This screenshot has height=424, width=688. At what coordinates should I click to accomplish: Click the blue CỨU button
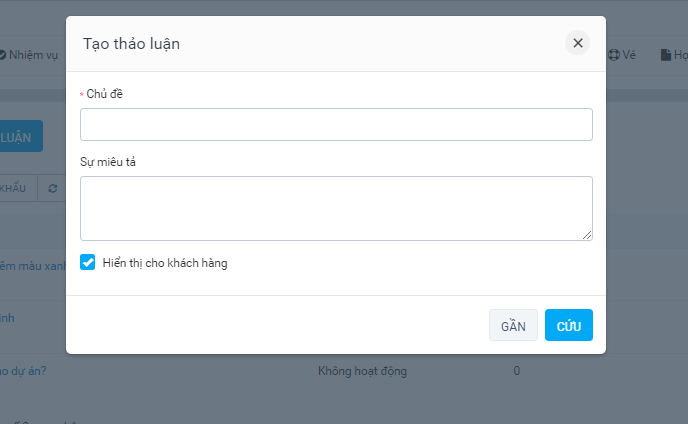[x=569, y=325]
